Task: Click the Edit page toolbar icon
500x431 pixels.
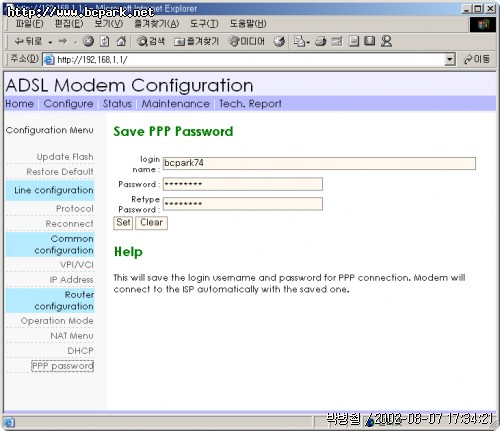Action: (337, 41)
